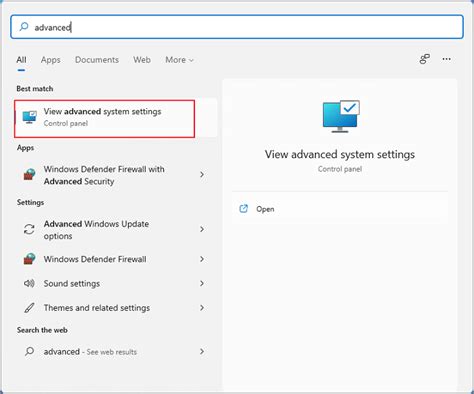Open the three-dot options menu

tap(447, 59)
